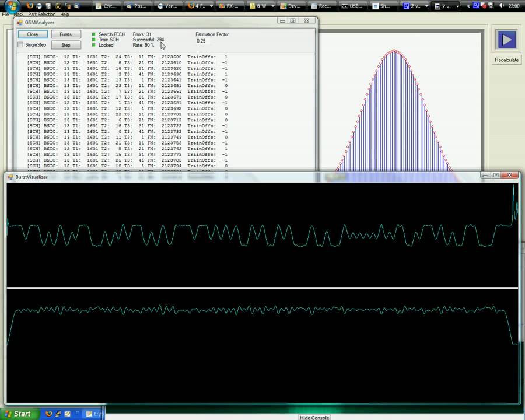Open the Help menu
This screenshot has width=525, height=420.
point(65,15)
